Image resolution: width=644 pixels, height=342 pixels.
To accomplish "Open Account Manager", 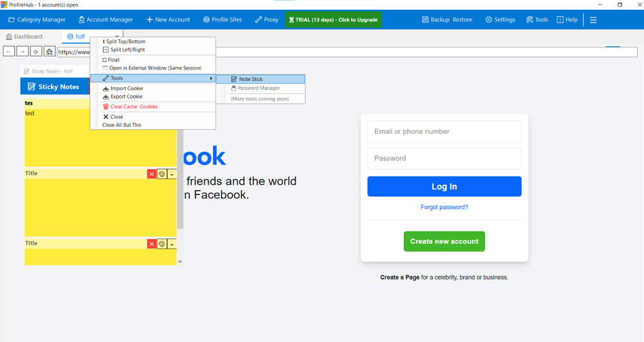I will (106, 20).
